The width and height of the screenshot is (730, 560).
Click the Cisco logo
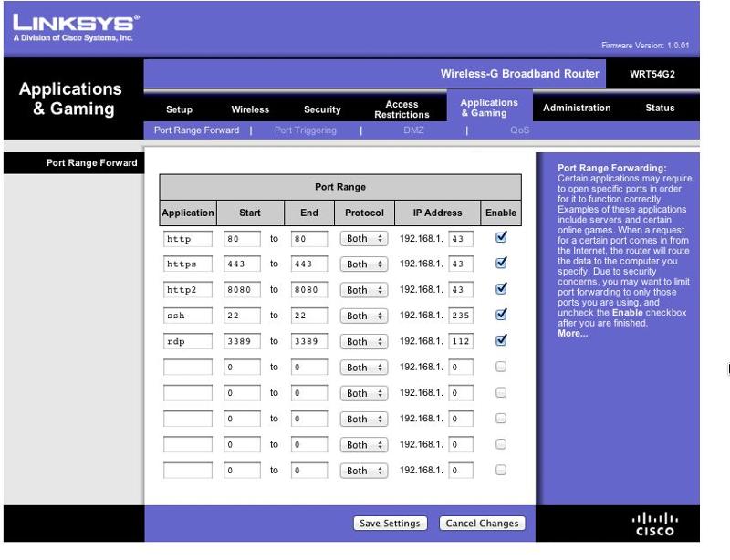click(654, 524)
